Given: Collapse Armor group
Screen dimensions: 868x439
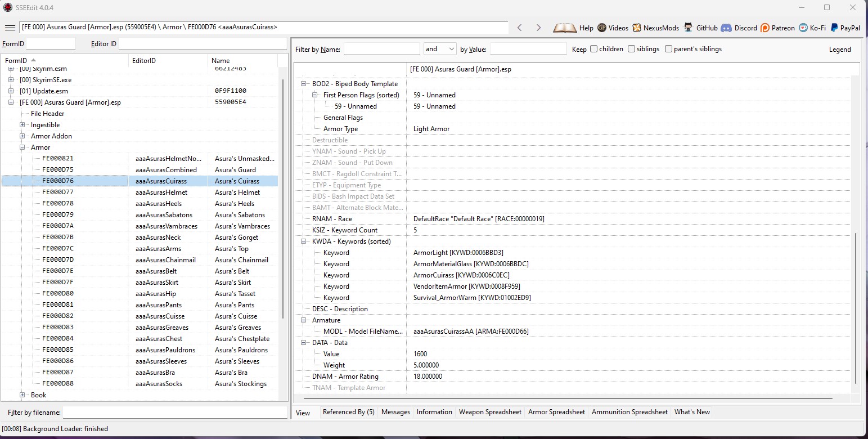Looking at the screenshot, I should coord(23,147).
